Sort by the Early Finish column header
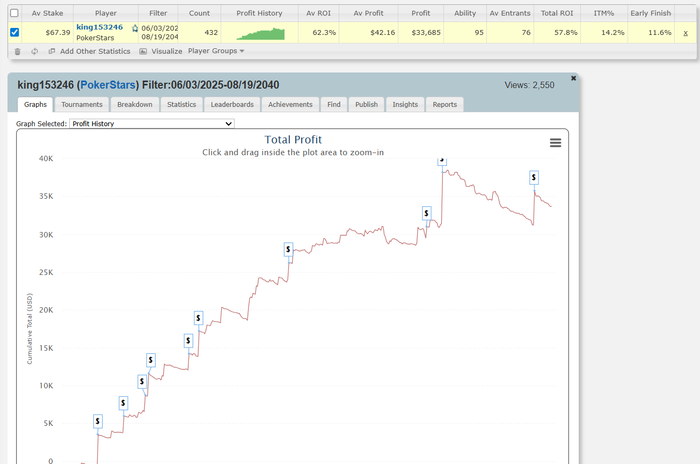The height and width of the screenshot is (464, 700). [651, 13]
